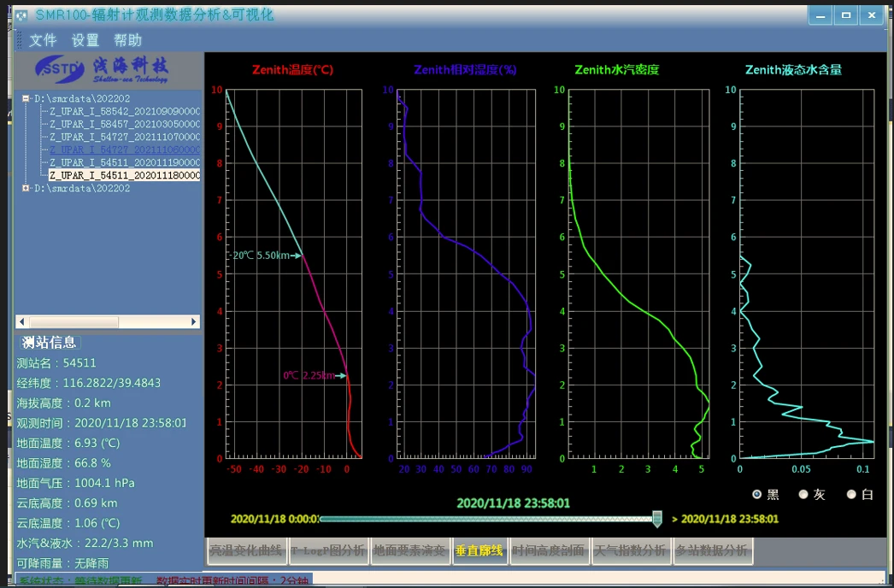This screenshot has height=588, width=894.
Task: Click the app icon in the title bar
Action: 21,15
